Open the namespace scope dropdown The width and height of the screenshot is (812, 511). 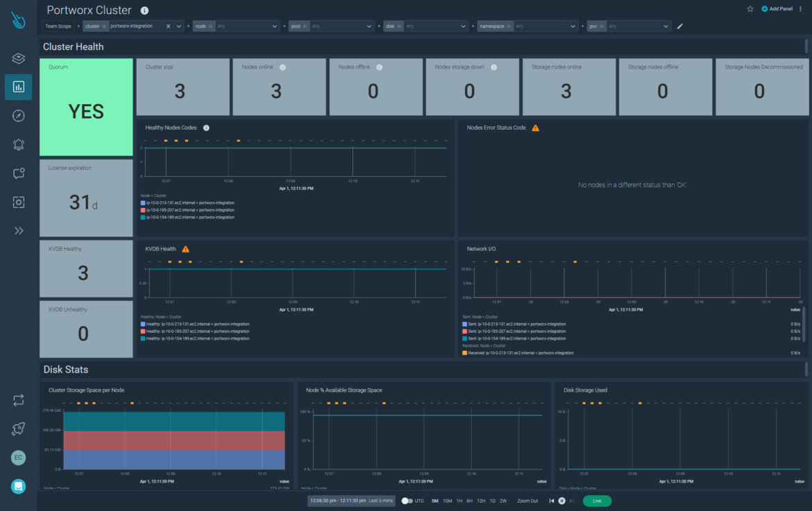(x=573, y=26)
